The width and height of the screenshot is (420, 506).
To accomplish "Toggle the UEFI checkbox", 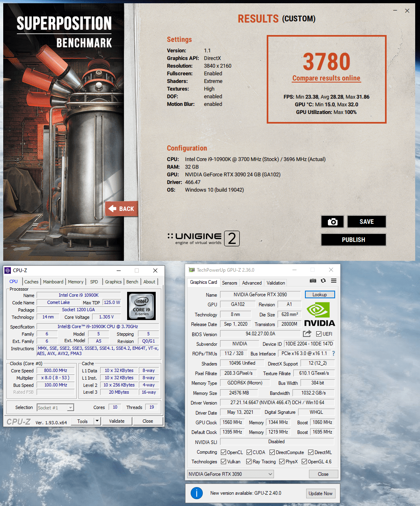I will pyautogui.click(x=319, y=334).
